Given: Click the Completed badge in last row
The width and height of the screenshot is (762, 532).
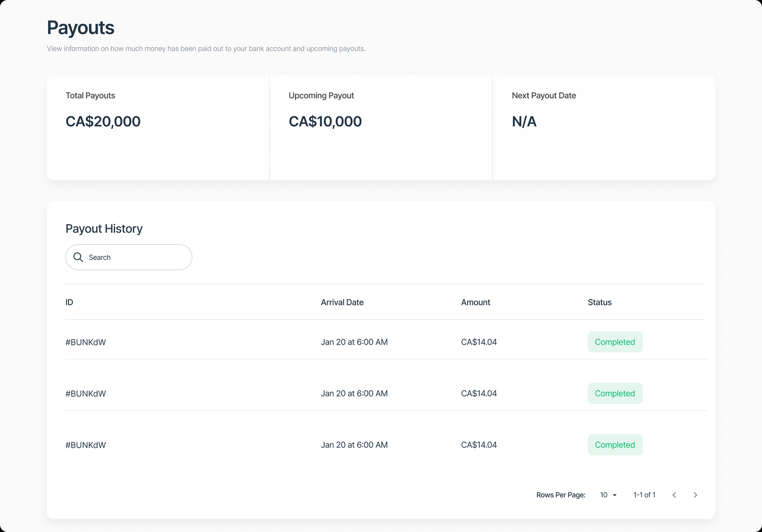Looking at the screenshot, I should pos(615,445).
